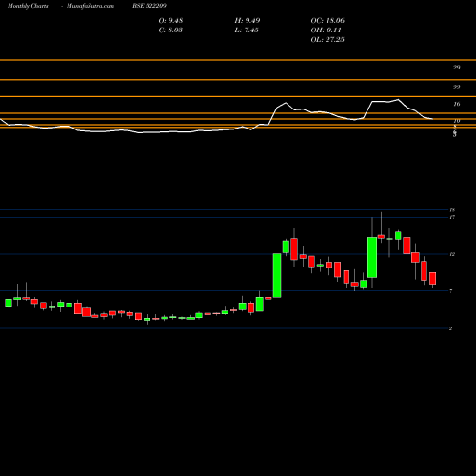Select the low value 'L: 7.45'
Image resolution: width=476 pixels, height=476 pixels.
point(247,30)
